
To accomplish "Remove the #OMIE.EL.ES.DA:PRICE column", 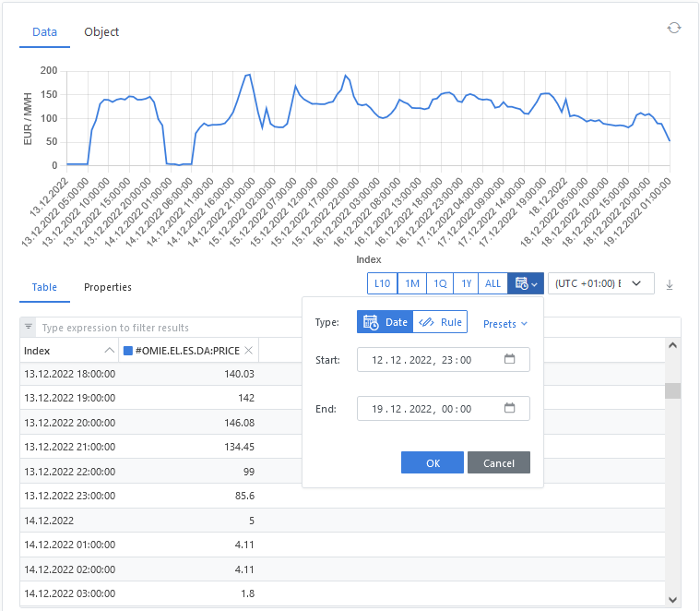I will point(248,350).
